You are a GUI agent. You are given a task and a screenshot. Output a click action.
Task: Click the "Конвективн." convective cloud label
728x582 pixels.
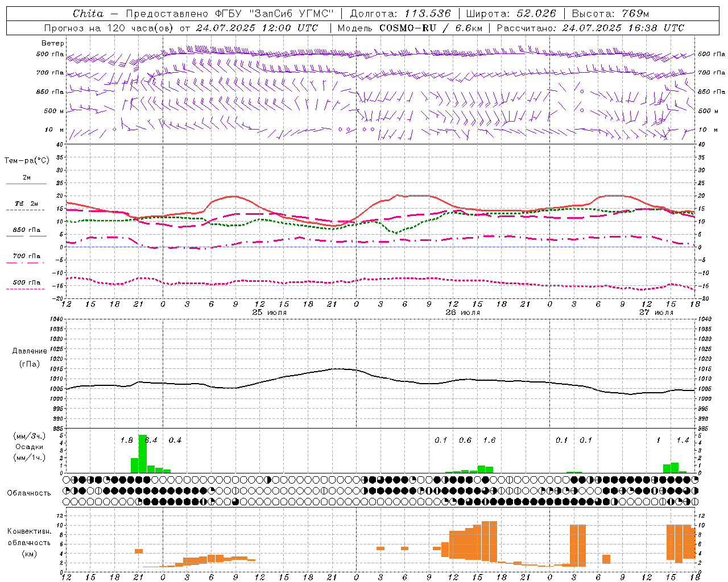click(x=30, y=531)
